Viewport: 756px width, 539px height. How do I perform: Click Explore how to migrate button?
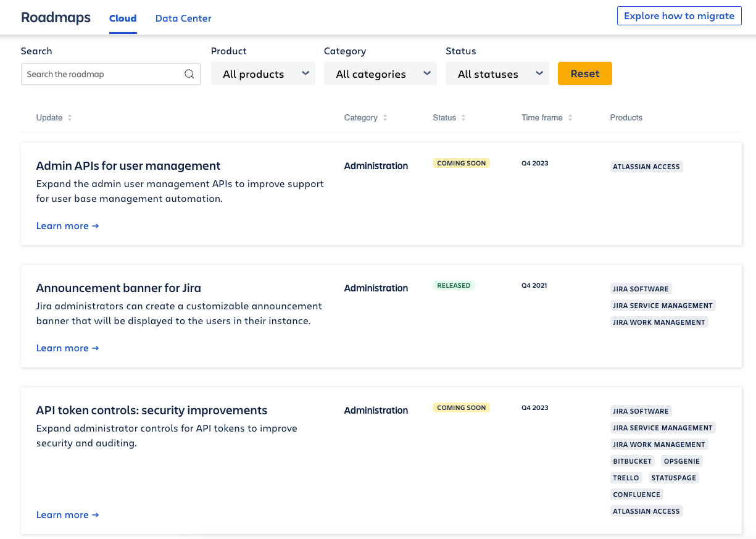click(x=679, y=16)
